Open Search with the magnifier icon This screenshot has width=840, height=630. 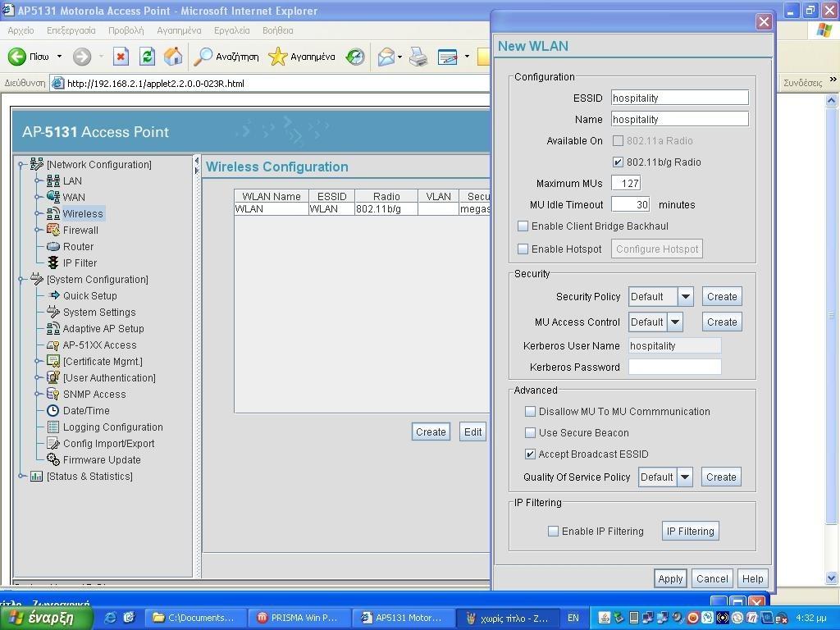[x=203, y=57]
